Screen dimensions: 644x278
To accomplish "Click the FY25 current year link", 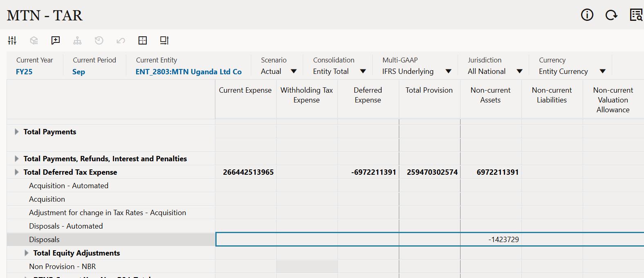I will tap(24, 72).
